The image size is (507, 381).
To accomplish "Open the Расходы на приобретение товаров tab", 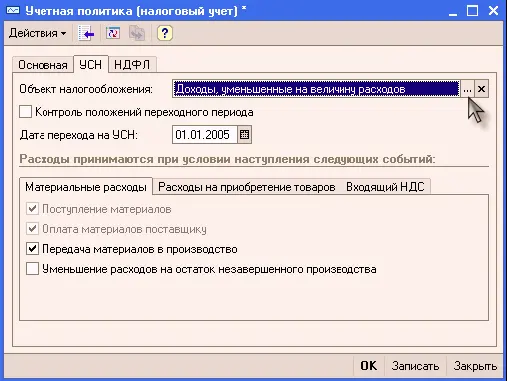I will (247, 187).
